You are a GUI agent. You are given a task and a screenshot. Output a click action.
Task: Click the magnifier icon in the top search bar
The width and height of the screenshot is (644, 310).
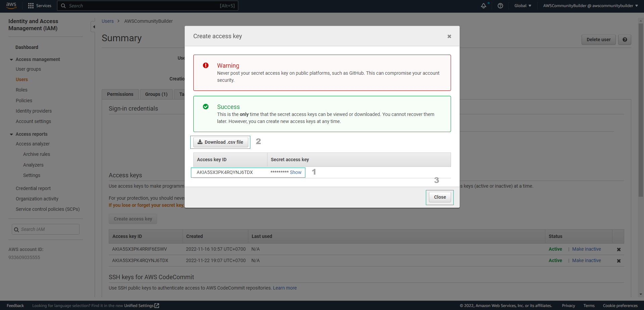click(63, 5)
